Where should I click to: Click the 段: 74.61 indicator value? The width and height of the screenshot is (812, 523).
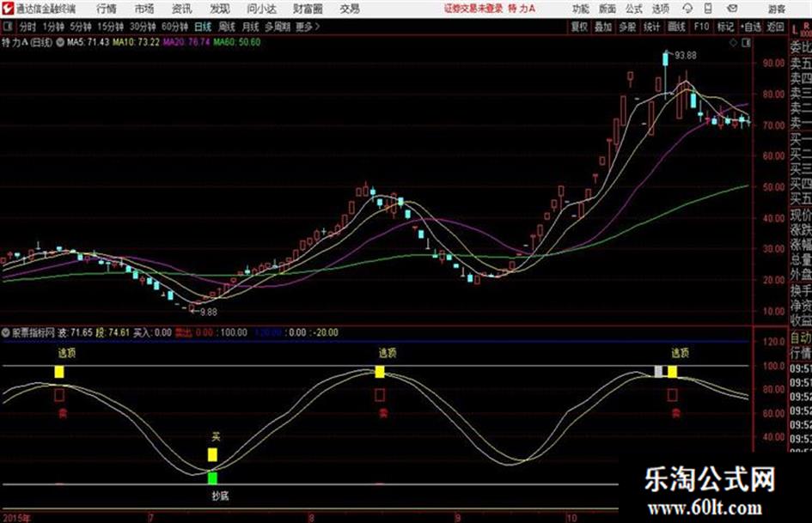click(x=113, y=332)
